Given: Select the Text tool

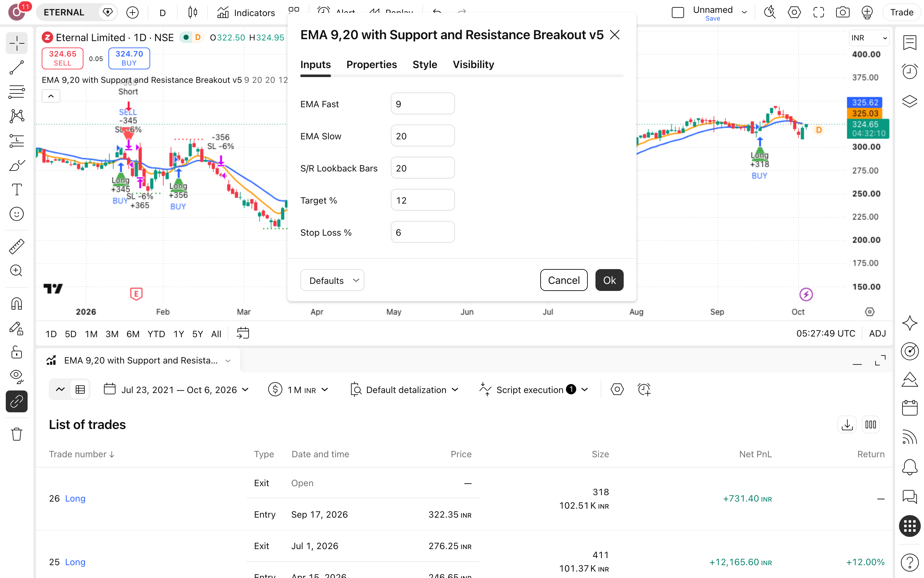Looking at the screenshot, I should click(x=17, y=189).
